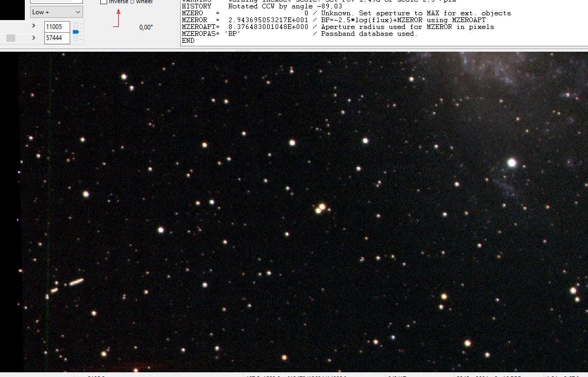Click the orange double star at image center

(x=320, y=208)
